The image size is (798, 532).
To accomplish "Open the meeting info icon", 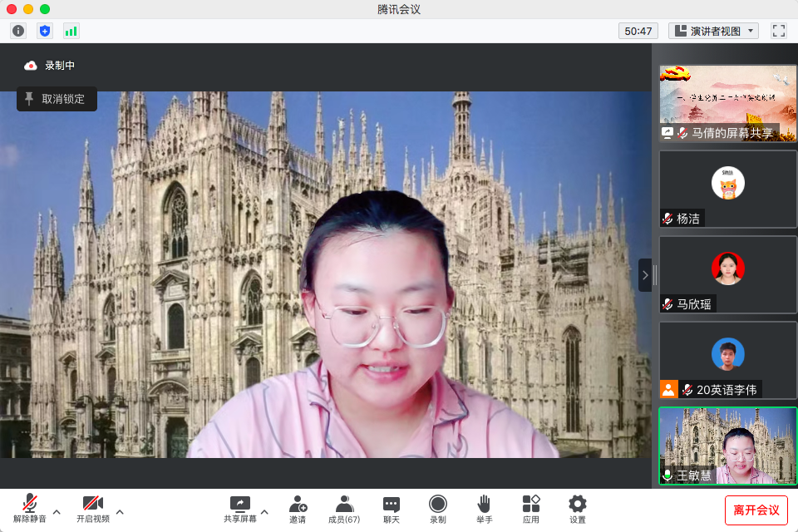I will [18, 31].
